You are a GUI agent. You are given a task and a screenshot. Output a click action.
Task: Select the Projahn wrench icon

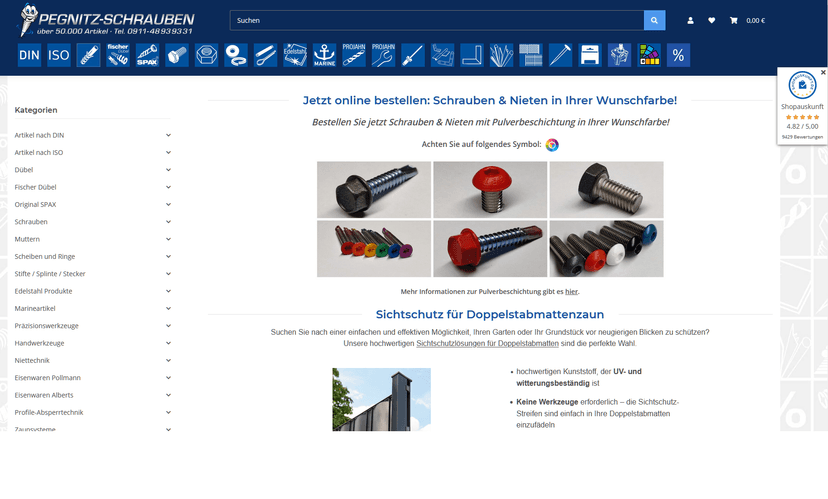[x=383, y=55]
